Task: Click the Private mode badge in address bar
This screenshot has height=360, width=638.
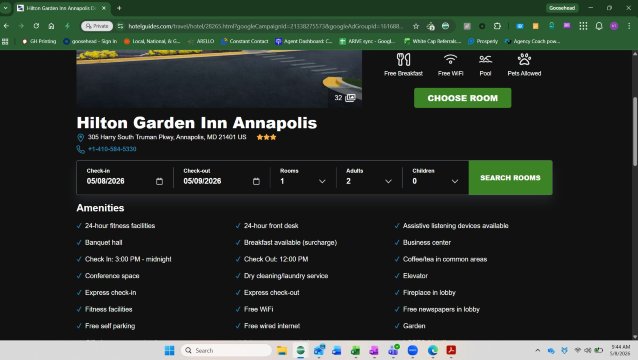Action: 97,26
